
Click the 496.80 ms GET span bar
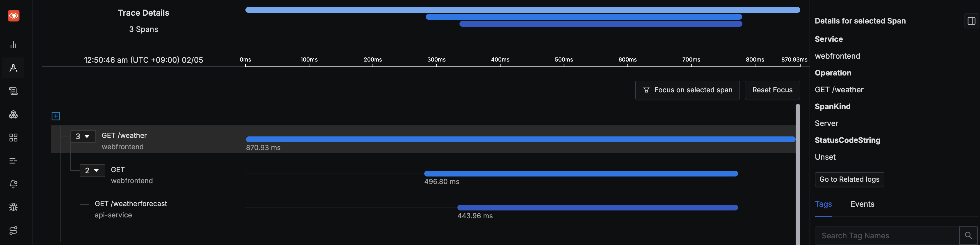[580, 174]
